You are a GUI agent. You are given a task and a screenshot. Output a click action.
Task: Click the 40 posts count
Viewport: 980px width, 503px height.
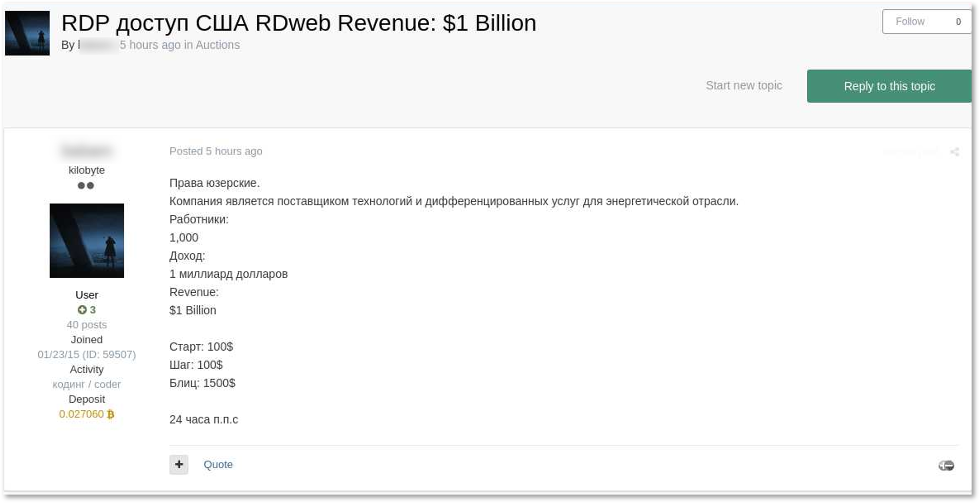pyautogui.click(x=87, y=325)
